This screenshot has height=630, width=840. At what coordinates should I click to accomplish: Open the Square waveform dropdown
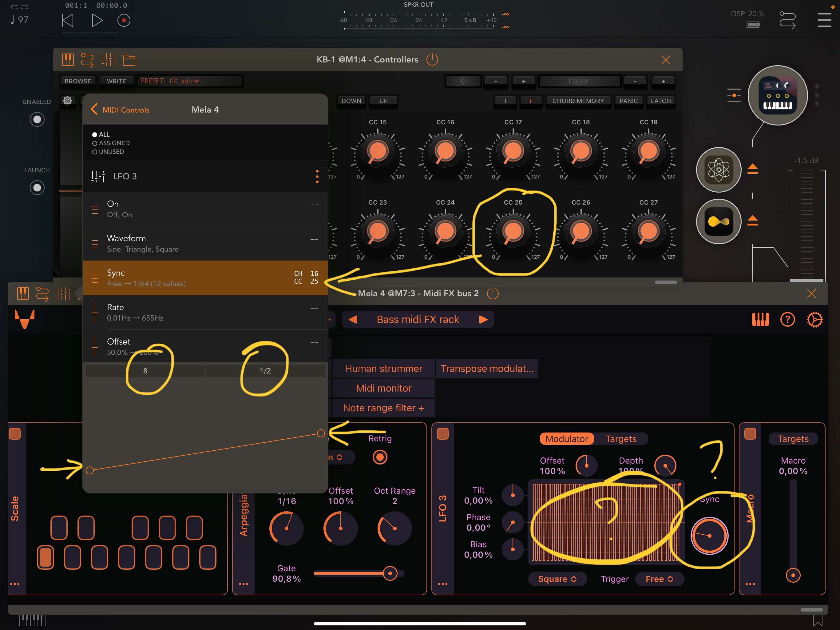tap(557, 579)
